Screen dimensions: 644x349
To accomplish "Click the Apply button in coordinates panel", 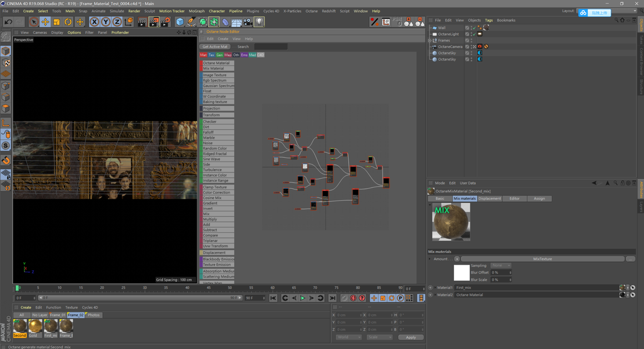I will (411, 337).
